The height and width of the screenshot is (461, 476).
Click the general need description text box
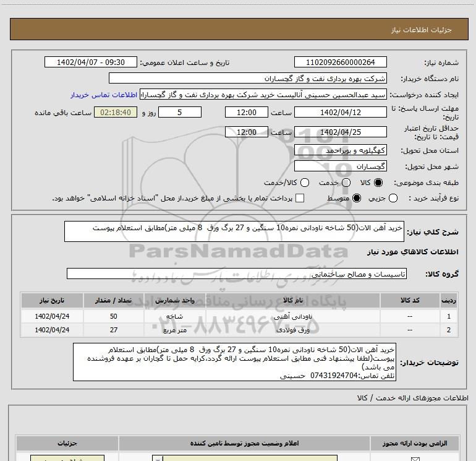click(x=234, y=231)
